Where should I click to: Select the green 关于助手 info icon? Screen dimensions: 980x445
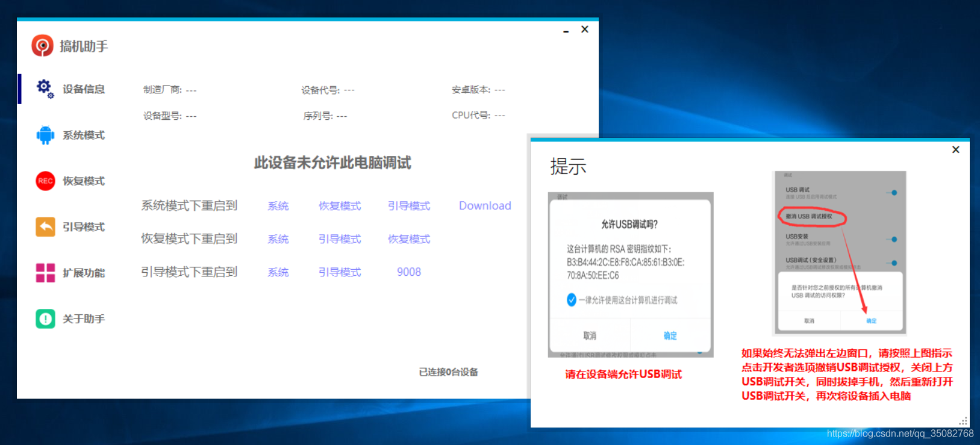click(45, 319)
